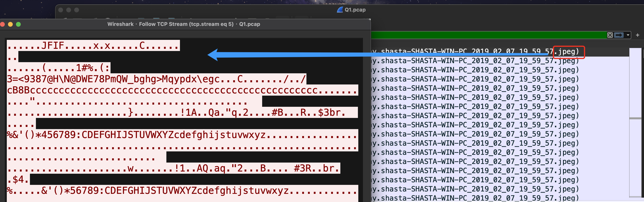Maximize the Follow TCP Stream window
Viewport: 644px width, 202px height.
pos(18,24)
